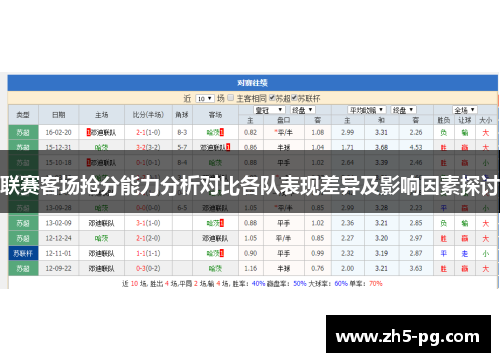Open the 全场 full-time dropdown
Screen dimensions: 500x362
(x=465, y=110)
